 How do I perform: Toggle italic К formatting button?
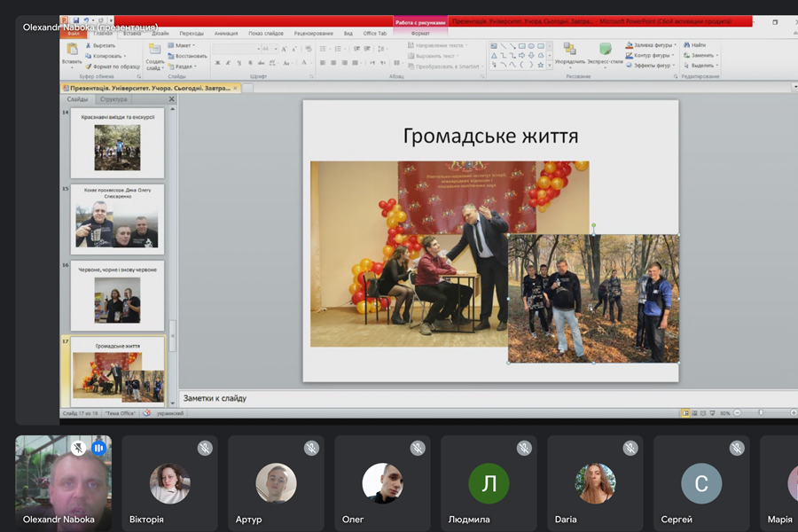tap(229, 63)
